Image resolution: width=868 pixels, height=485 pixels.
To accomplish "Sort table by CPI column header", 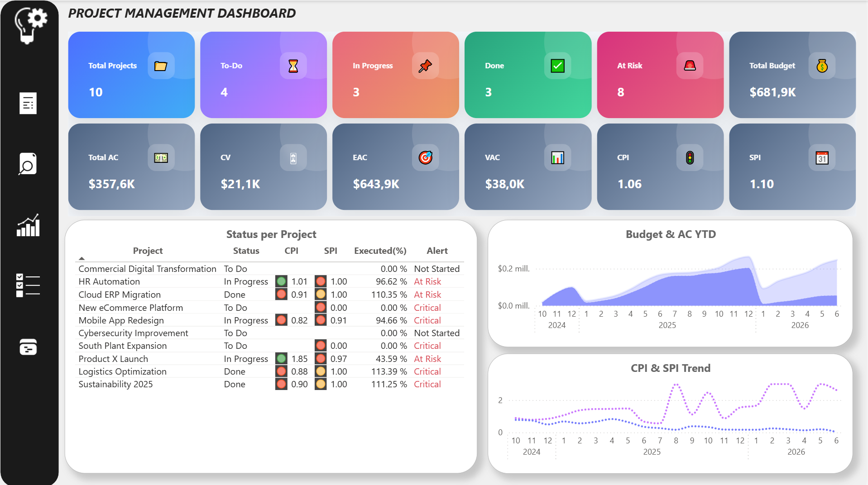I will (291, 251).
